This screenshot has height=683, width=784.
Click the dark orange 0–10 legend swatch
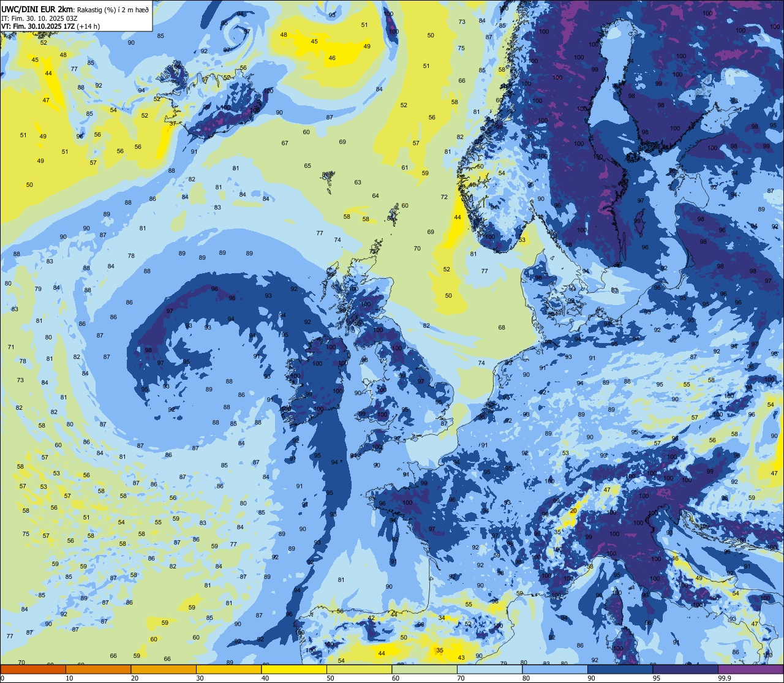click(33, 670)
